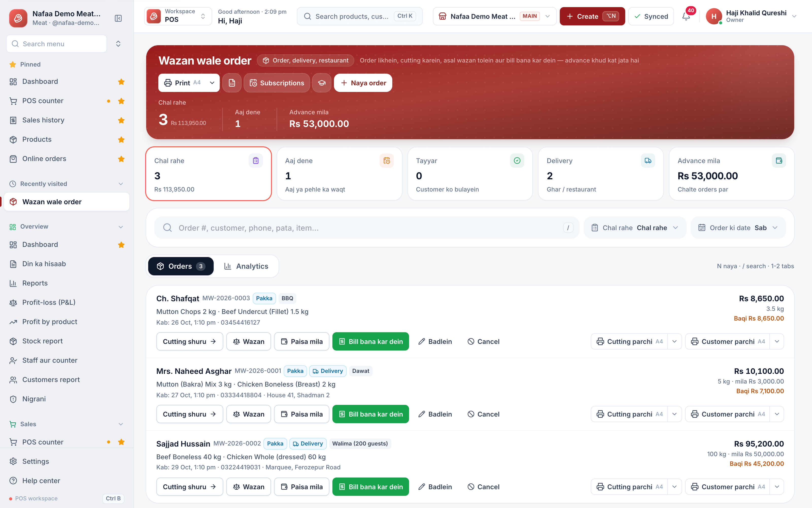Open the notifications bell
The height and width of the screenshot is (508, 812).
coord(686,17)
